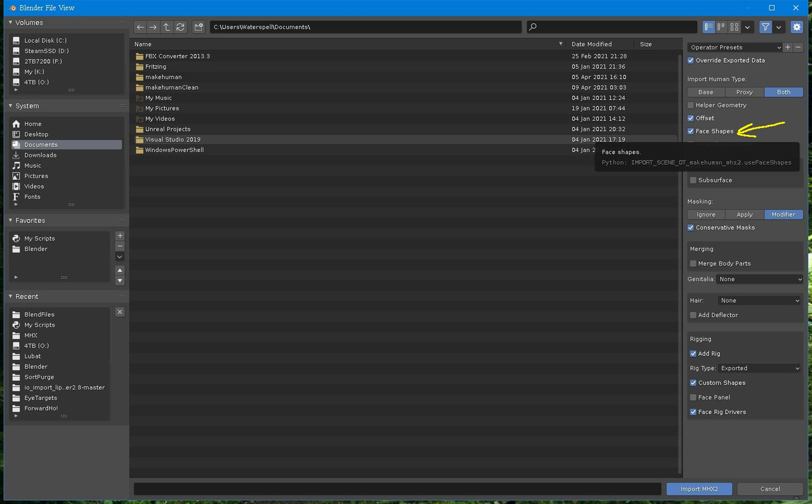Click the search filter field
The image size is (812, 504).
click(612, 27)
